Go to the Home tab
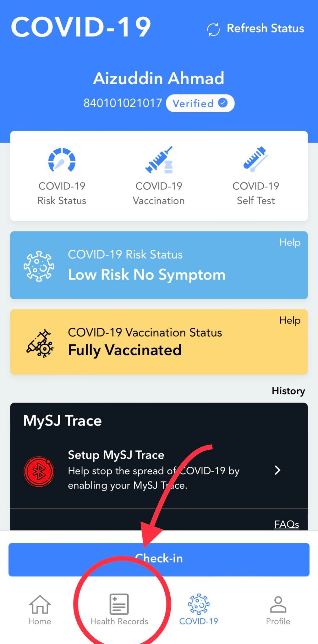Screen dimensions: 318x644 pos(40,609)
